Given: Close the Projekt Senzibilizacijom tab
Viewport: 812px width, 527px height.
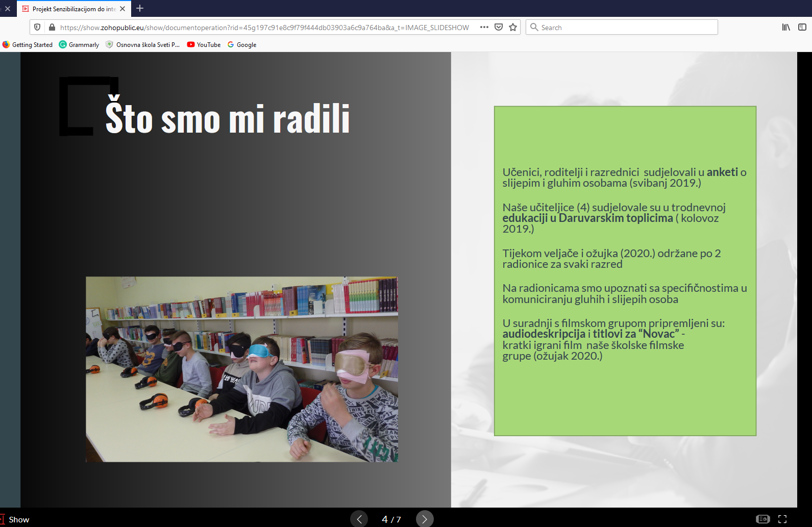Looking at the screenshot, I should pyautogui.click(x=122, y=9).
